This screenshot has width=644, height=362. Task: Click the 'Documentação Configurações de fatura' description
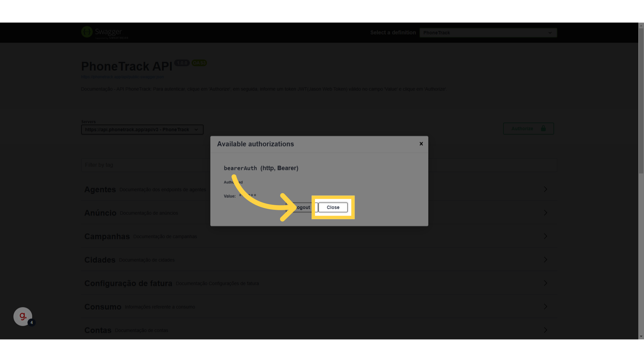point(217,284)
